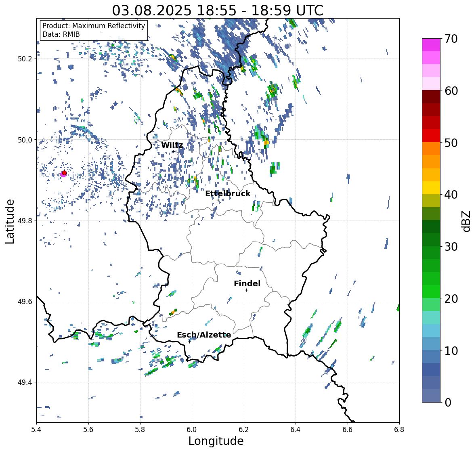This screenshot has height=451, width=476.
Task: Click the dark red colorbar segment below 60
Action: pyautogui.click(x=431, y=97)
